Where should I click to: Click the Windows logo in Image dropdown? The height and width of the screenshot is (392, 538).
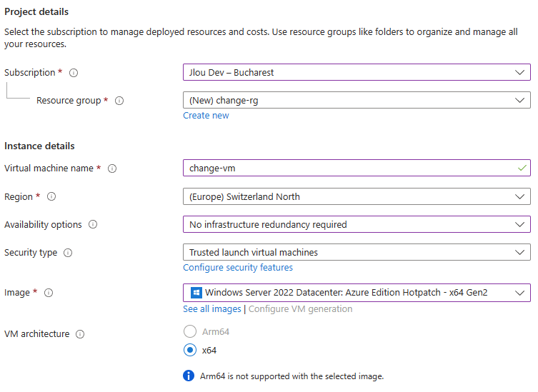(196, 293)
